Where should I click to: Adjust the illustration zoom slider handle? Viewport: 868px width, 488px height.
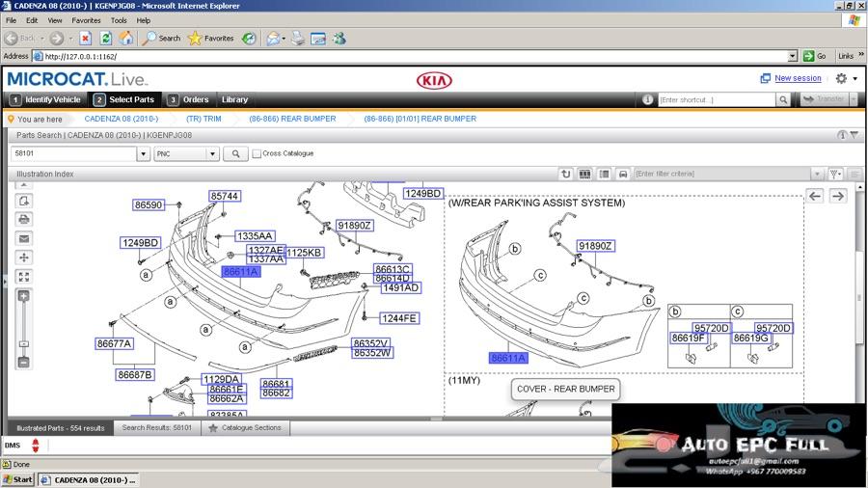tap(24, 344)
